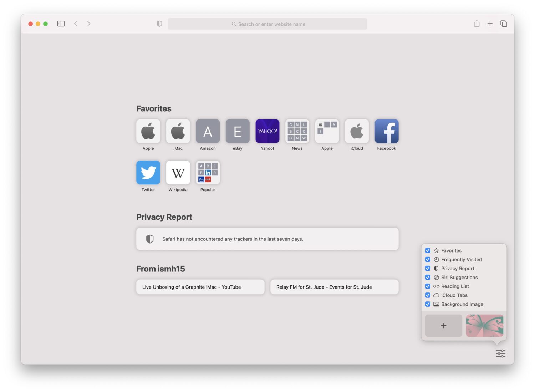Open the Wikipedia favorite
The image size is (535, 392).
click(178, 173)
